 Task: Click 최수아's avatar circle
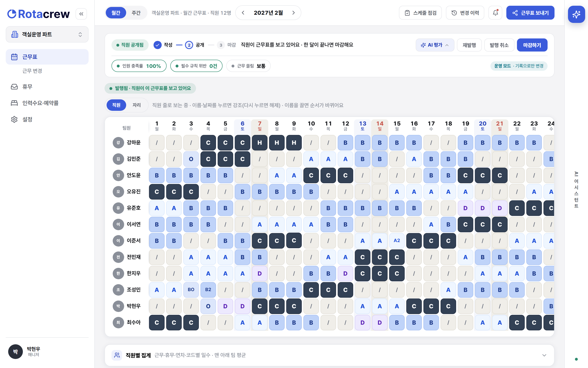click(x=118, y=322)
